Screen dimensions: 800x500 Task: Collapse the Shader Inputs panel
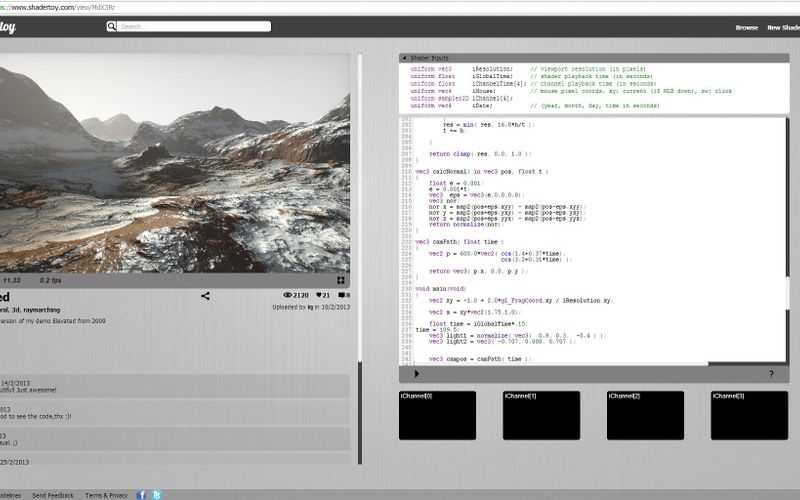(405, 58)
